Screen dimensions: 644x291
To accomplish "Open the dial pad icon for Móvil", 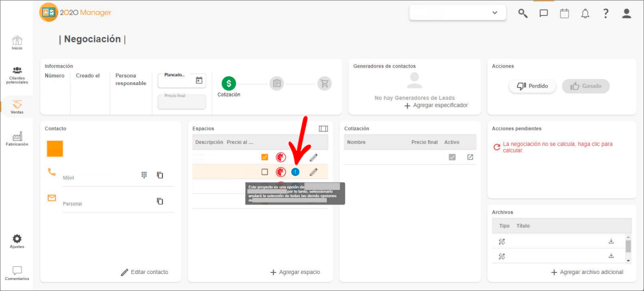I will tap(144, 175).
